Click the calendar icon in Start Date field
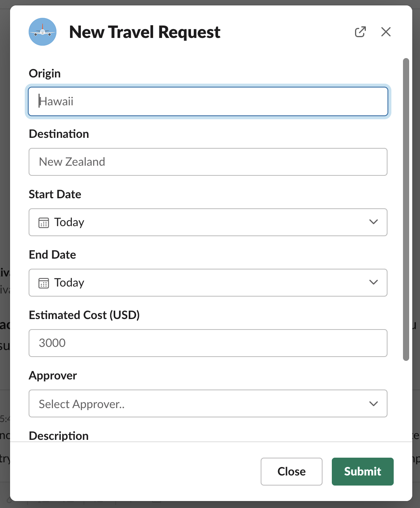Image resolution: width=420 pixels, height=508 pixels. 44,222
